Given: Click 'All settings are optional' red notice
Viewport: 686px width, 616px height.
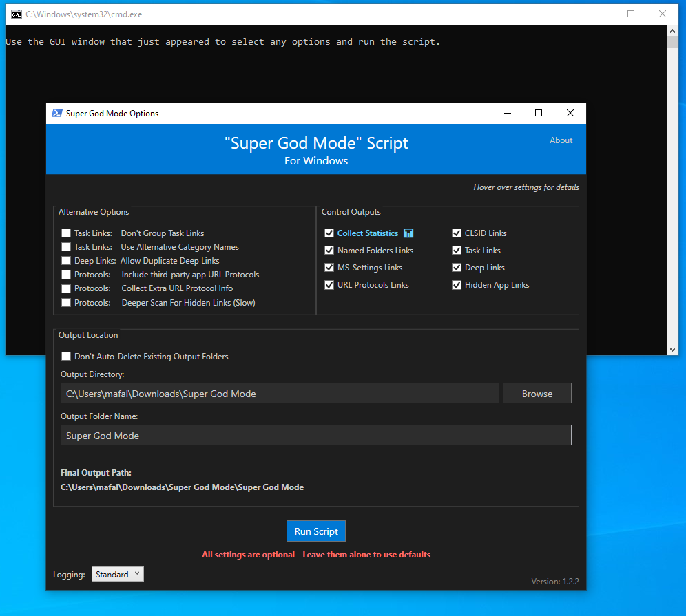Looking at the screenshot, I should 316,554.
